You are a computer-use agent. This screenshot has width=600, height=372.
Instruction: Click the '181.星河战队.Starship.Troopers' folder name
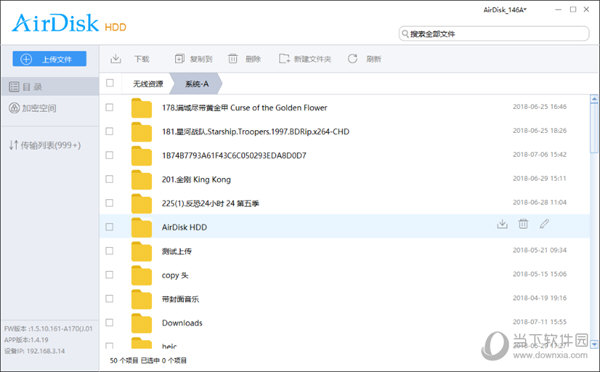[256, 132]
